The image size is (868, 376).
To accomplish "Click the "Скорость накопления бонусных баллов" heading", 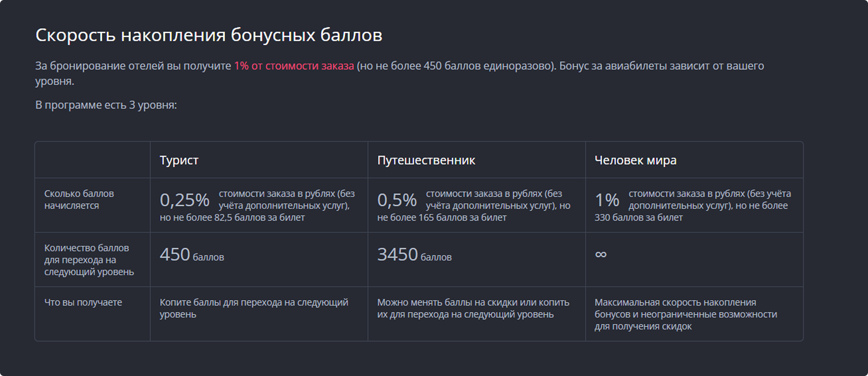I will point(209,35).
